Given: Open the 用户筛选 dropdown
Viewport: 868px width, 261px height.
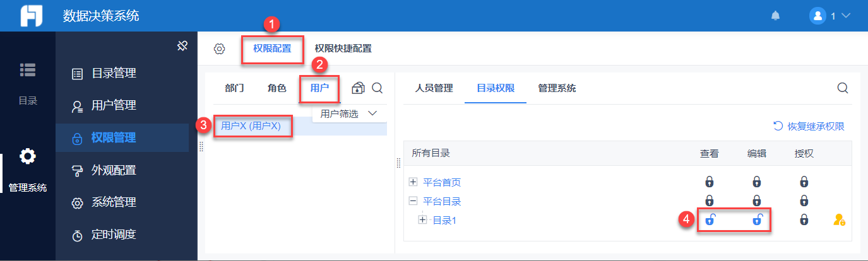Looking at the screenshot, I should click(348, 113).
